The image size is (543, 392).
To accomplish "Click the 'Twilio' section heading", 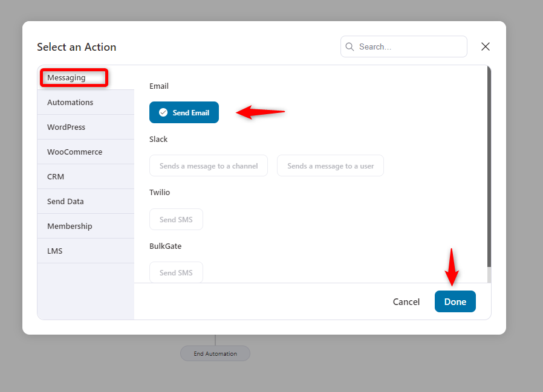I will (x=160, y=192).
